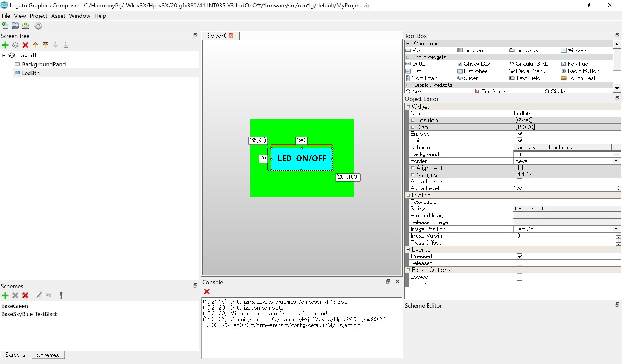This screenshot has width=622, height=364.
Task: Open settings via the gear icon
Action: [38, 26]
